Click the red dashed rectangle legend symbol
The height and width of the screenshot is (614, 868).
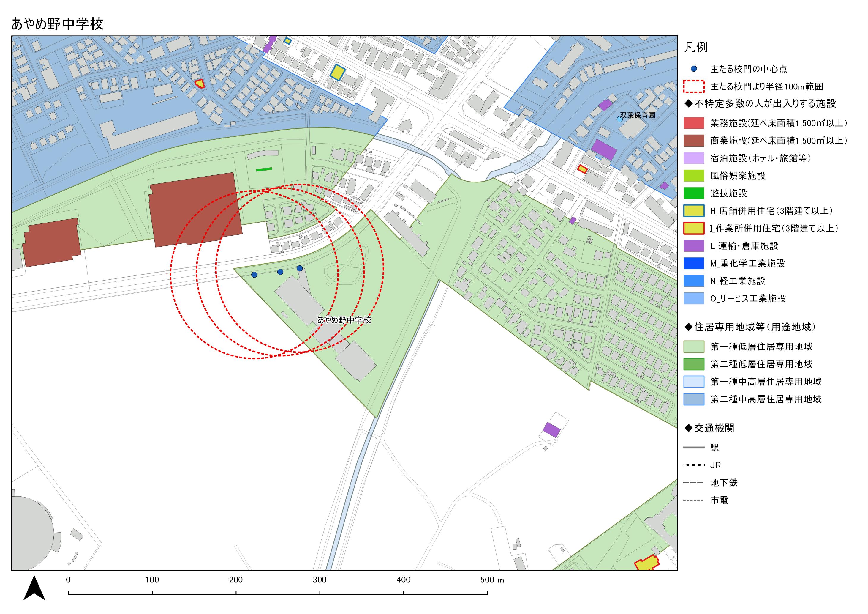(694, 86)
